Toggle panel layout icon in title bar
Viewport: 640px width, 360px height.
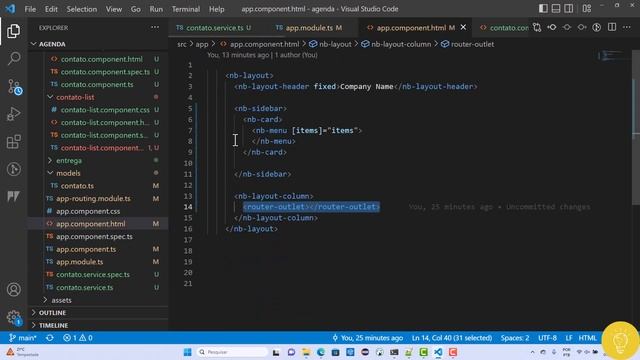(556, 9)
